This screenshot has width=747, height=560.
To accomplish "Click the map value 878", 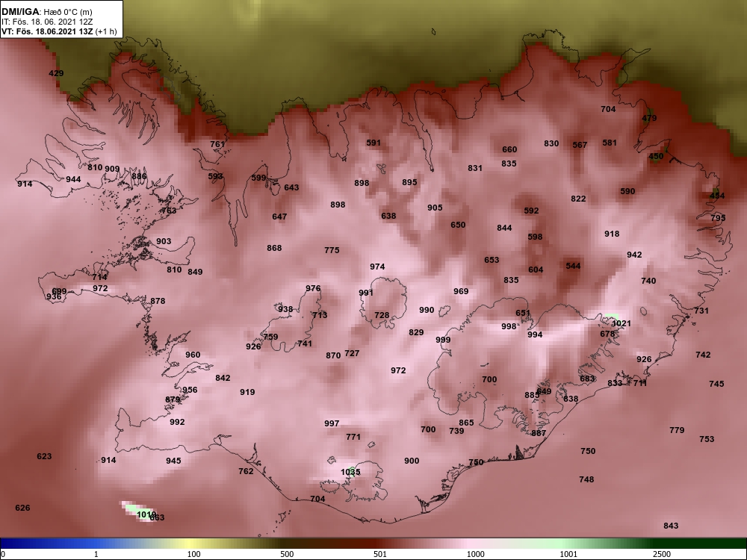I will 158,301.
